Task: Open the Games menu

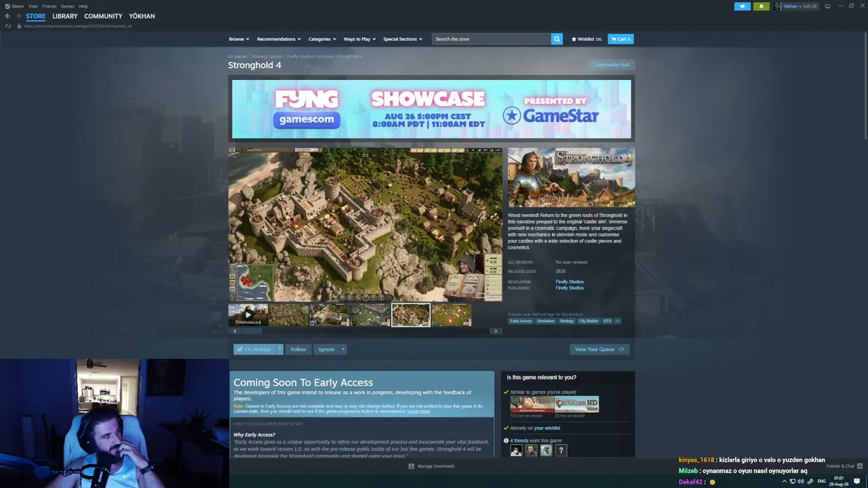Action: tap(67, 6)
